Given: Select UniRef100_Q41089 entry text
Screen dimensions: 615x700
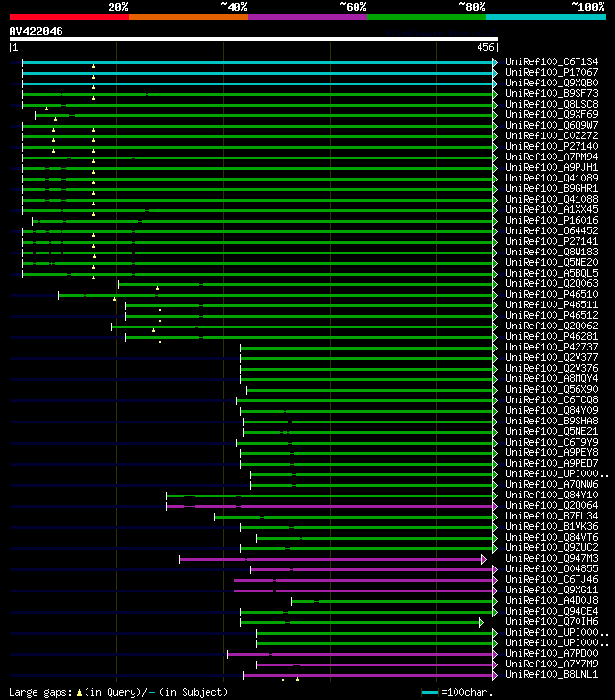Looking at the screenshot, I should pyautogui.click(x=552, y=179).
